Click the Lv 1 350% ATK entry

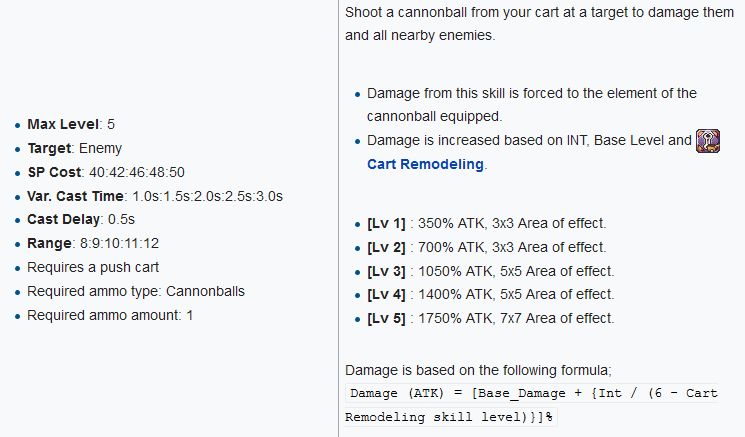click(487, 223)
